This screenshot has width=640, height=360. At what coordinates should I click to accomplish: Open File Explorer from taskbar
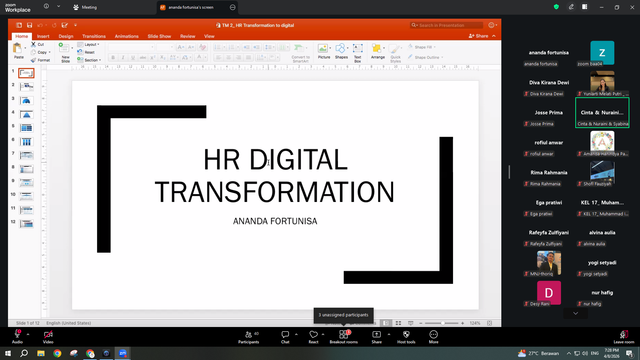[x=41, y=353]
